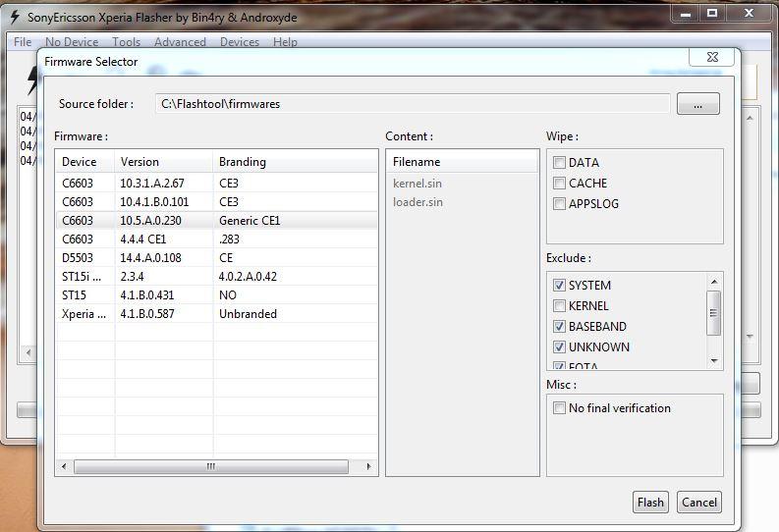
Task: Click the Unbranded branding cell
Action: (248, 314)
